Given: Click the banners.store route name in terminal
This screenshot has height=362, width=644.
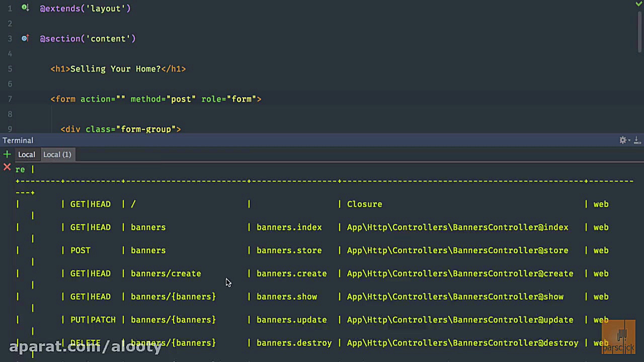Looking at the screenshot, I should [x=289, y=250].
